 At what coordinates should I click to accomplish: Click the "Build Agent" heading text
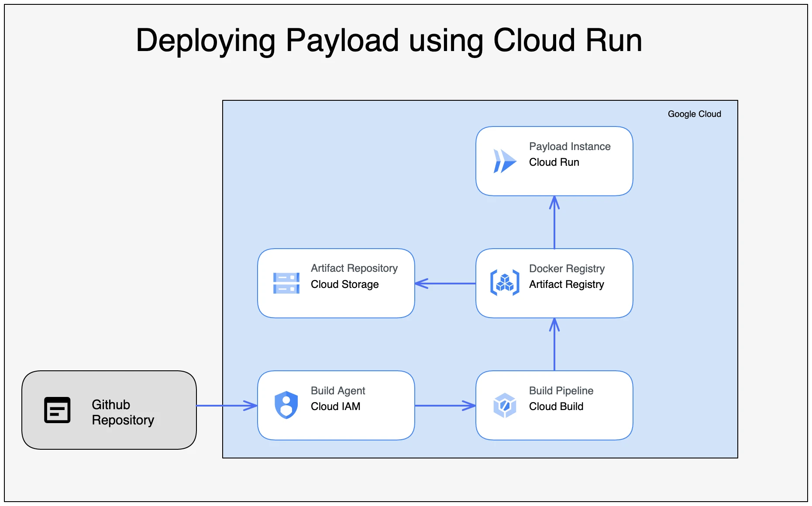337,391
